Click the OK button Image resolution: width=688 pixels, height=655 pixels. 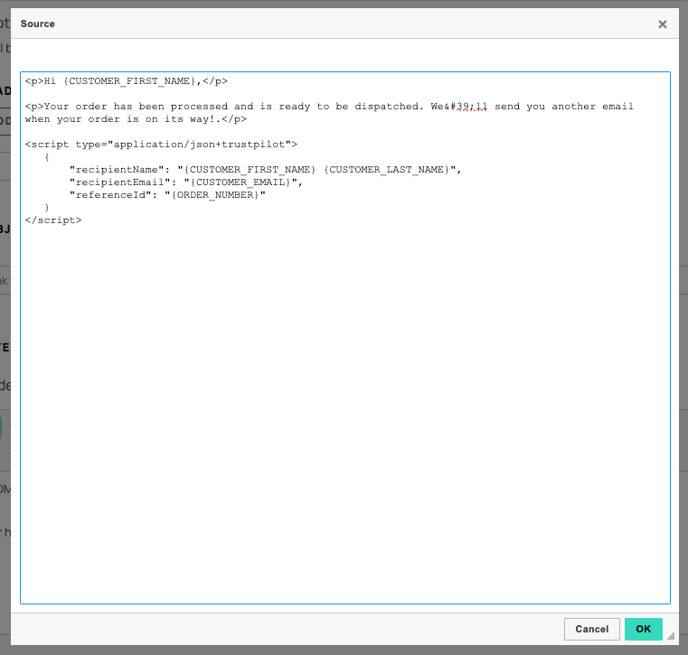coord(643,629)
